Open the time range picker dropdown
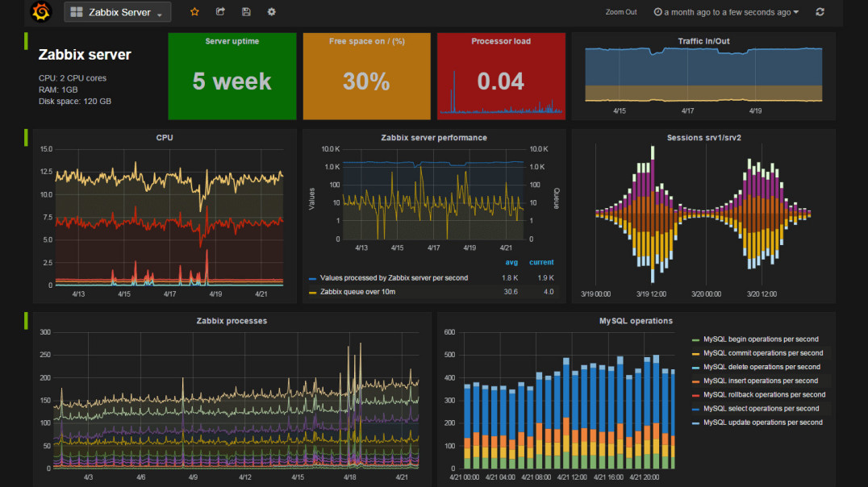868x487 pixels. [x=726, y=12]
